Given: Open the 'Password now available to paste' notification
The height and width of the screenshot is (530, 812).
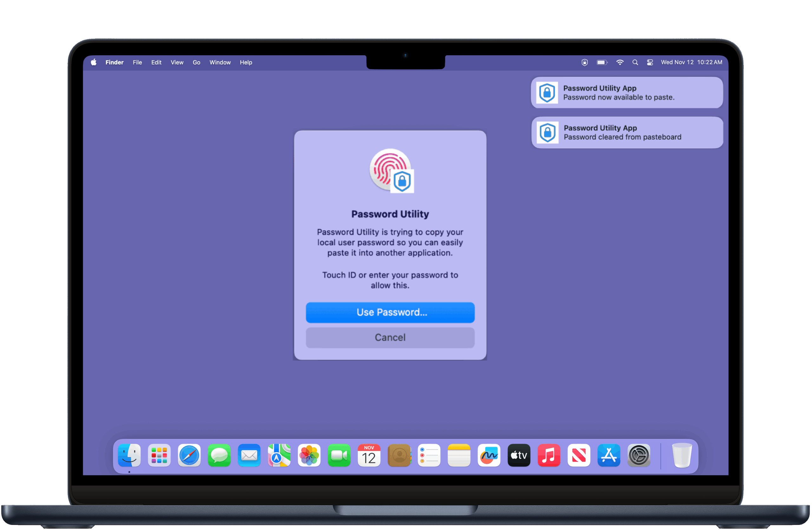Looking at the screenshot, I should (x=627, y=92).
